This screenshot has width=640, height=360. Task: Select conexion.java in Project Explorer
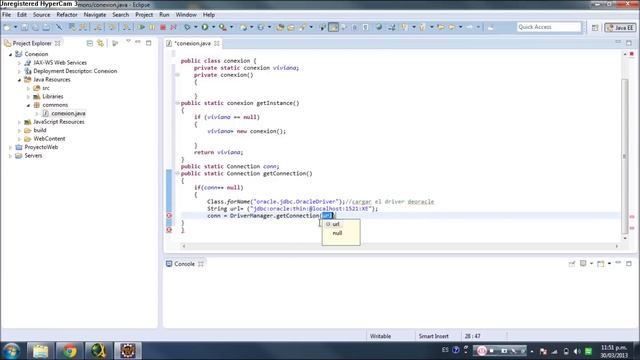(68, 113)
